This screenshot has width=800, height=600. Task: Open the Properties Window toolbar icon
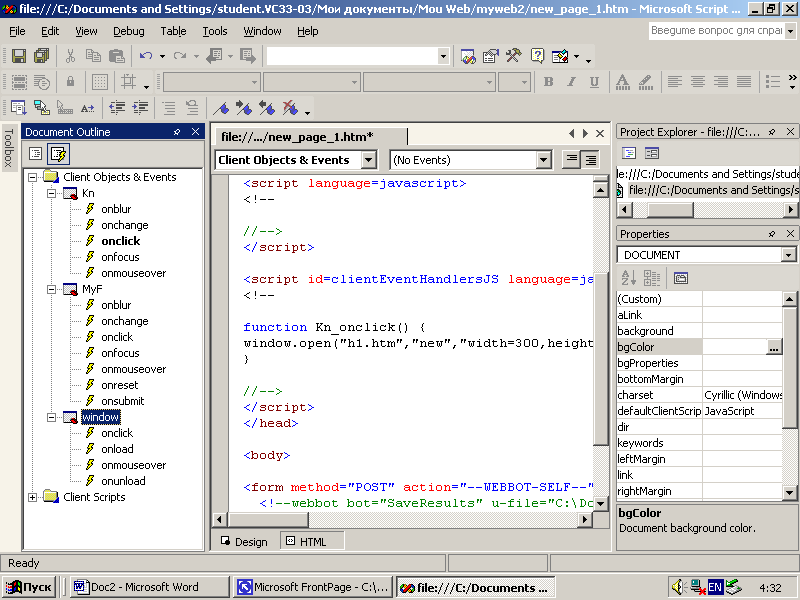tap(490, 56)
